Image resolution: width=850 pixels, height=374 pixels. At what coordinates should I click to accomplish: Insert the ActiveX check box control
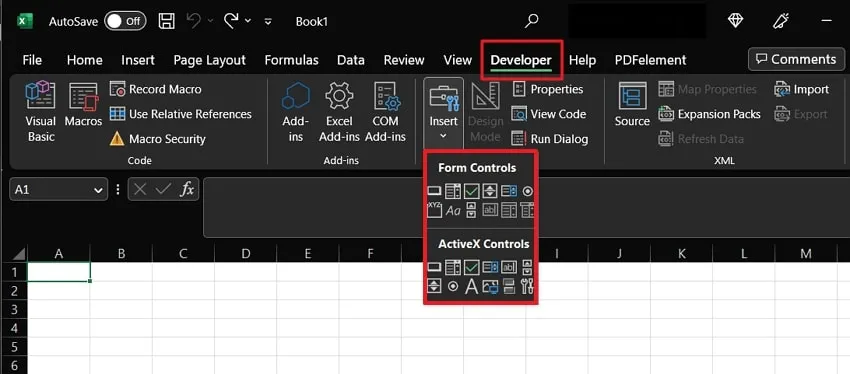tap(472, 267)
